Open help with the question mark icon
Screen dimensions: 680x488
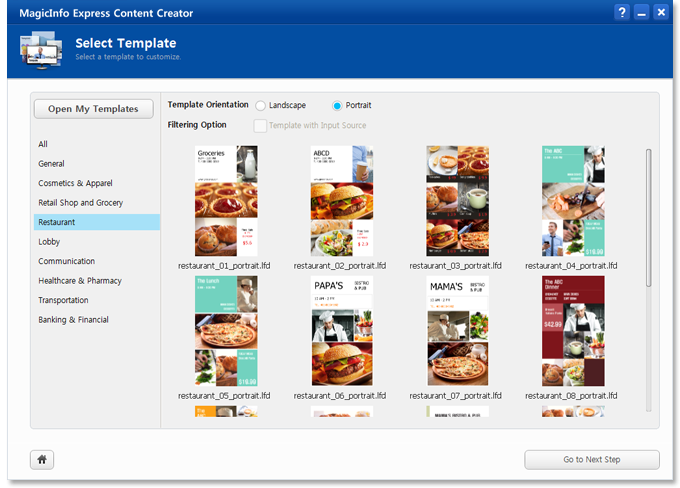[x=622, y=12]
